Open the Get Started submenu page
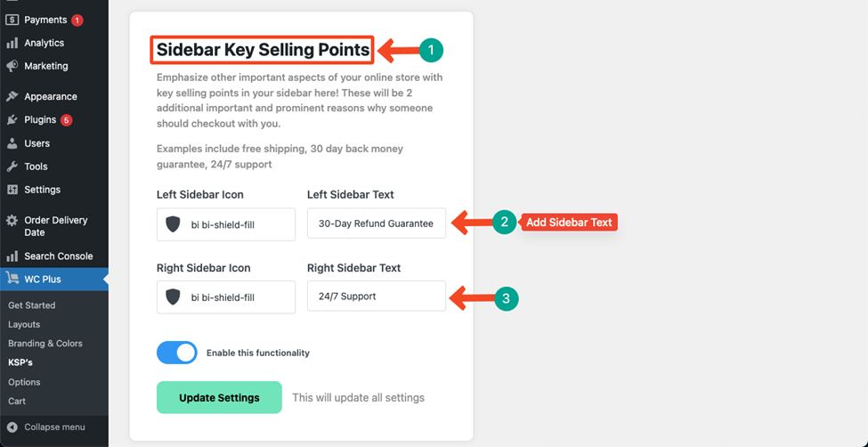Screen dimensions: 868x447 pos(31,305)
